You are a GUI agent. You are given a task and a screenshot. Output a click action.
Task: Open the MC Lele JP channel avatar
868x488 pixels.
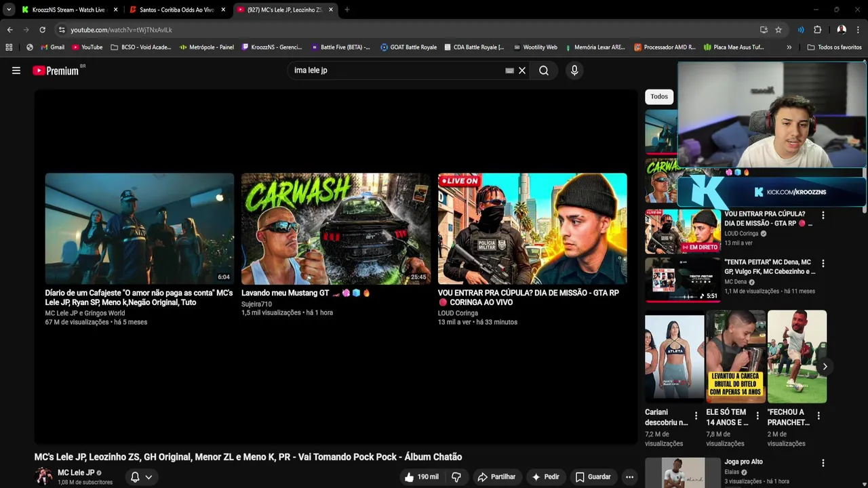click(43, 476)
